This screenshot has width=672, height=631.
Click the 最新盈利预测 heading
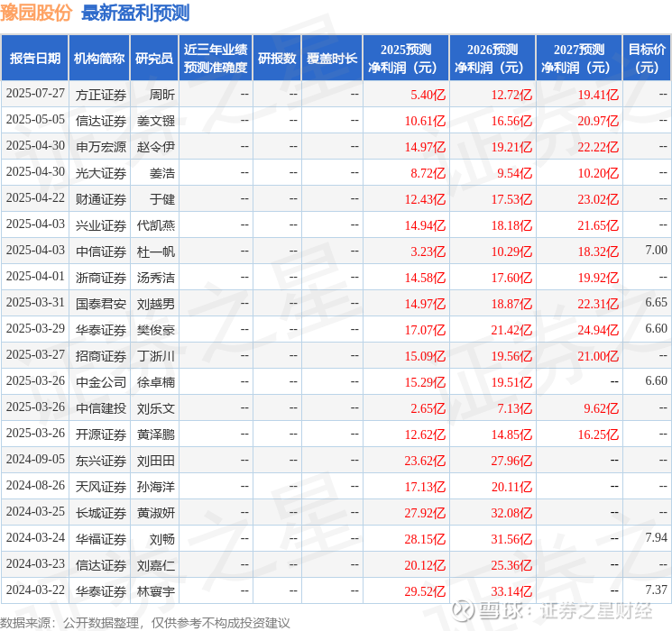click(x=135, y=13)
